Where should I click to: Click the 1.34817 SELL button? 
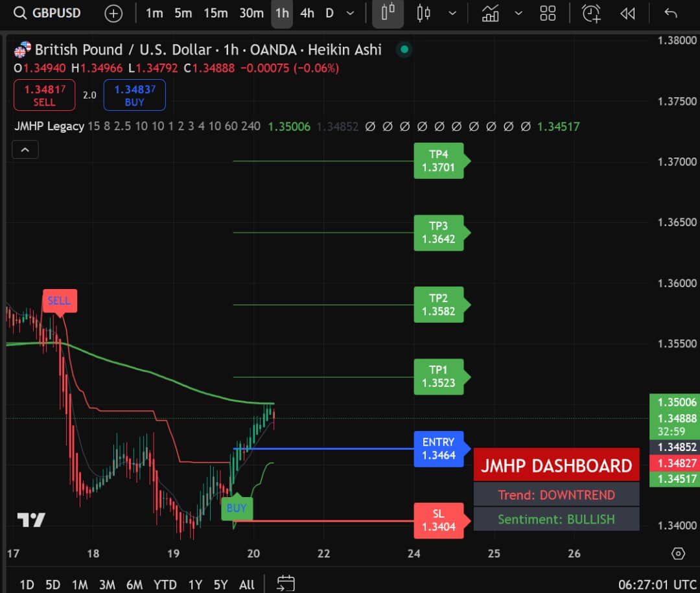(x=45, y=95)
